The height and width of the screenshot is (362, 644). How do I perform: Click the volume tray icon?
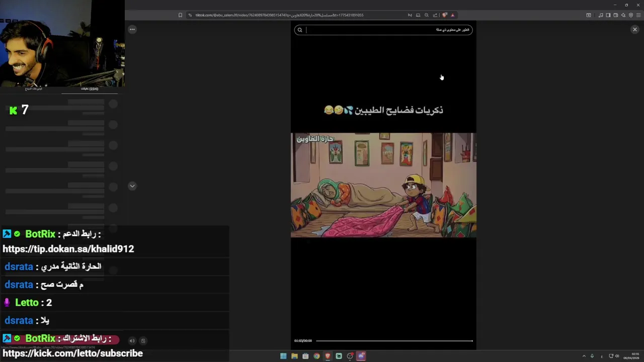617,356
